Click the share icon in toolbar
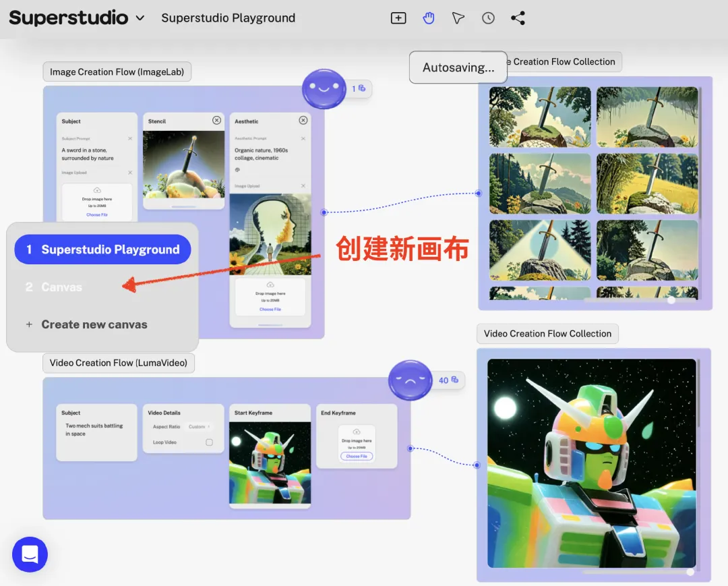The height and width of the screenshot is (586, 728). click(518, 18)
